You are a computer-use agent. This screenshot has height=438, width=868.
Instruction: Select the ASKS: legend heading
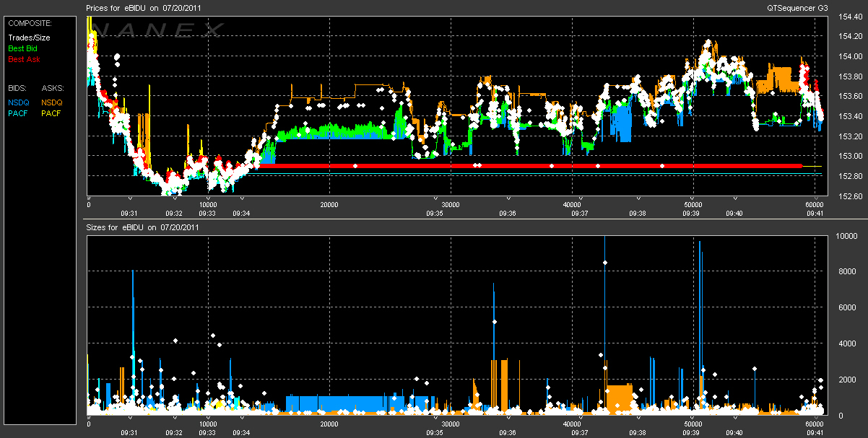pyautogui.click(x=53, y=87)
